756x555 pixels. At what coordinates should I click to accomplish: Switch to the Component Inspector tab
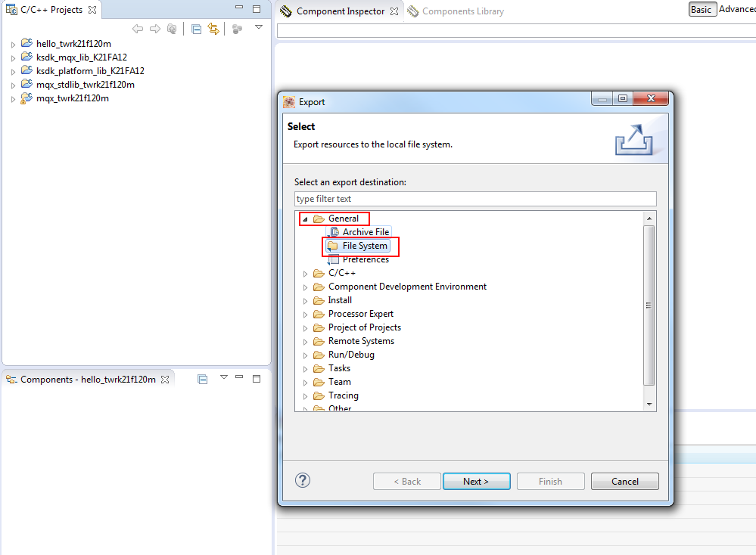tap(340, 11)
